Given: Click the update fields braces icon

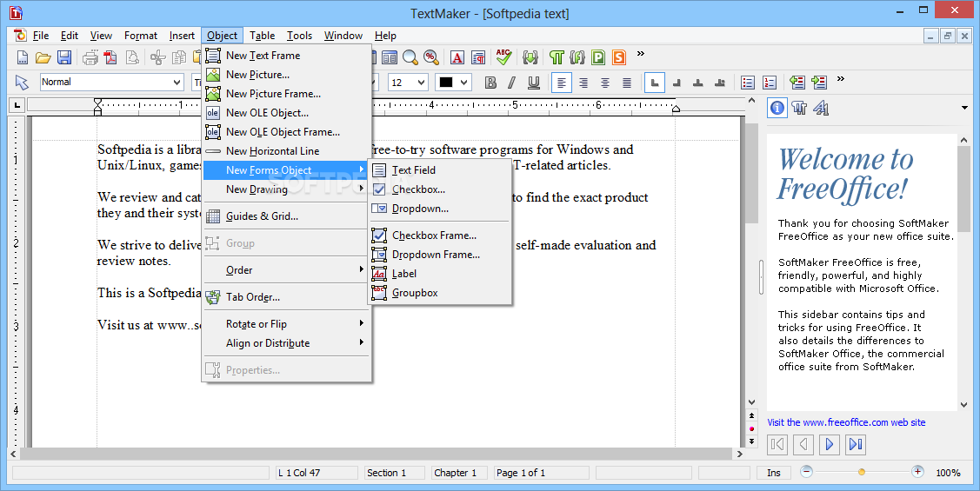Looking at the screenshot, I should (x=530, y=58).
